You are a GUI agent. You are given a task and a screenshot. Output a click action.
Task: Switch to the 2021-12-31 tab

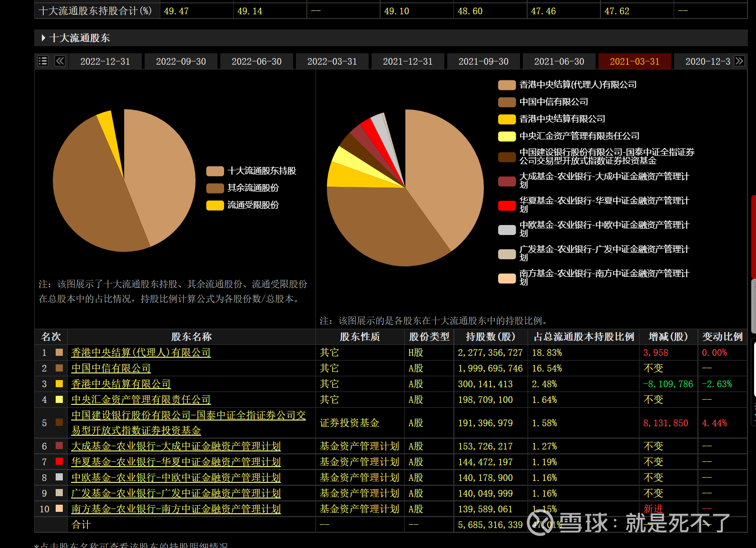[x=408, y=61]
